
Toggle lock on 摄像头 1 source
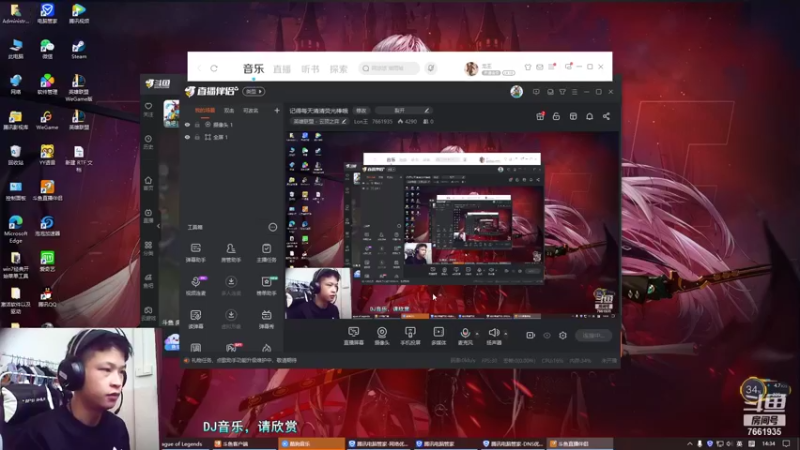coord(197,125)
